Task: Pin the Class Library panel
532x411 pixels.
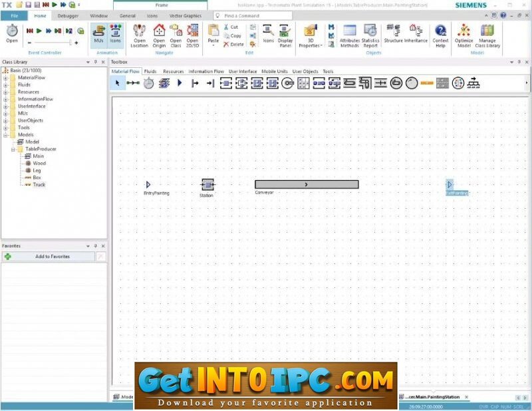Action: coord(95,62)
